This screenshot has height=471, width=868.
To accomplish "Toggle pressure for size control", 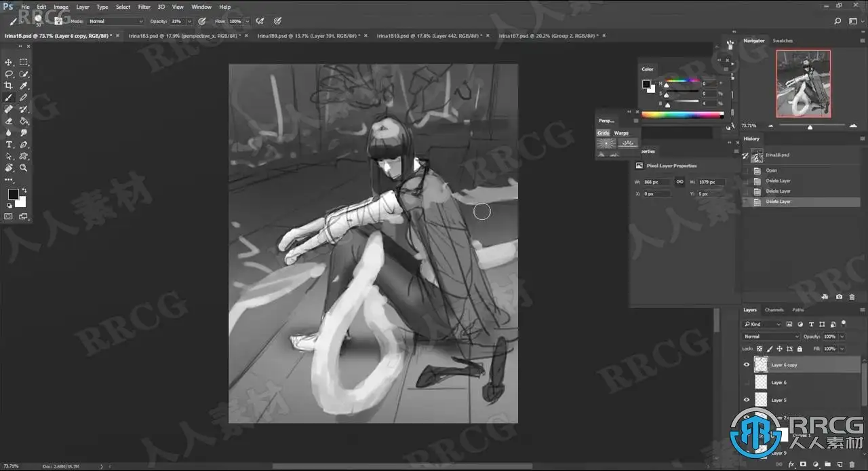I will 278,21.
